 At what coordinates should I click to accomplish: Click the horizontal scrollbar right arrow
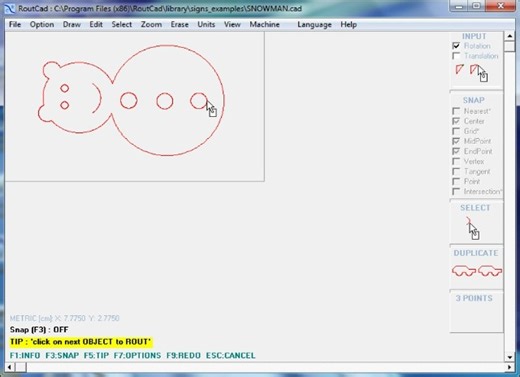(x=509, y=367)
